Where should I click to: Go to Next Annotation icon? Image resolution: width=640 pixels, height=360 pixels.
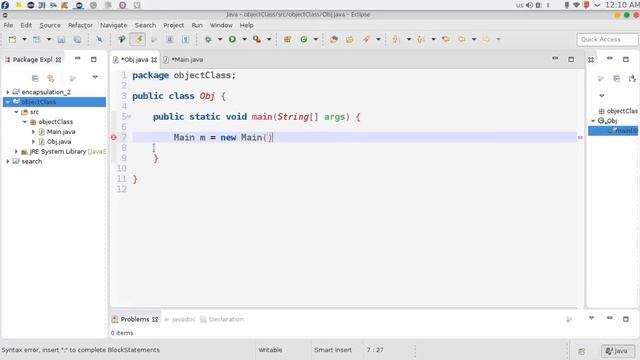pyautogui.click(x=396, y=39)
